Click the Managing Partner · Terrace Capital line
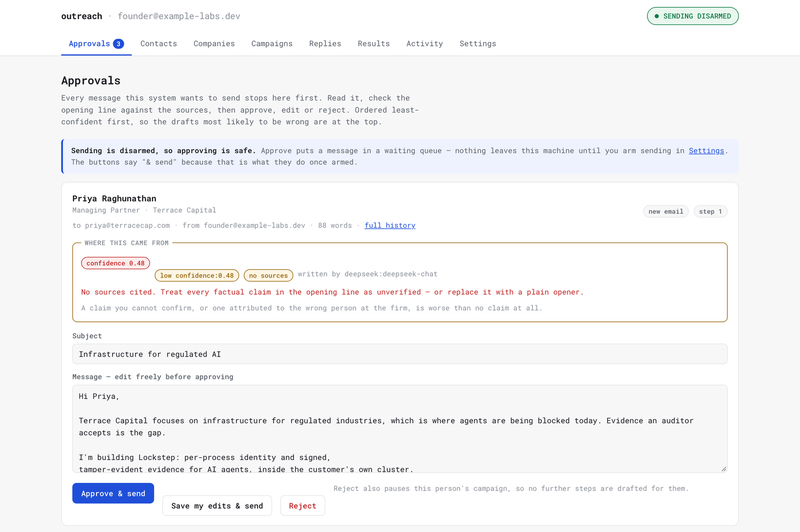 pos(144,211)
